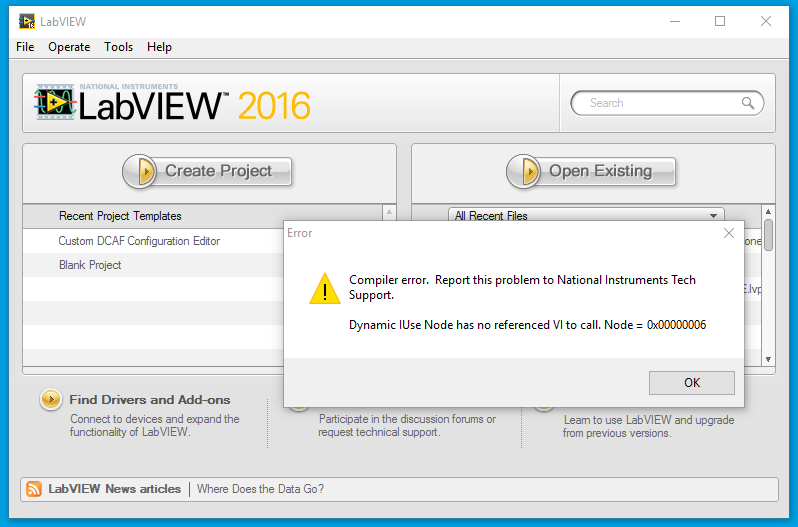Viewport: 798px width, 527px height.
Task: Open Find Drivers and Add-ons link
Action: coord(150,400)
